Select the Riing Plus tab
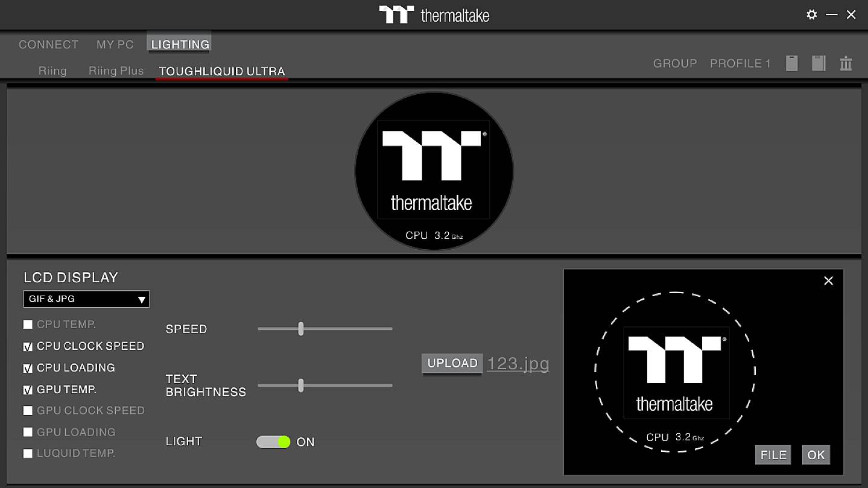Image resolution: width=868 pixels, height=488 pixels. (116, 71)
